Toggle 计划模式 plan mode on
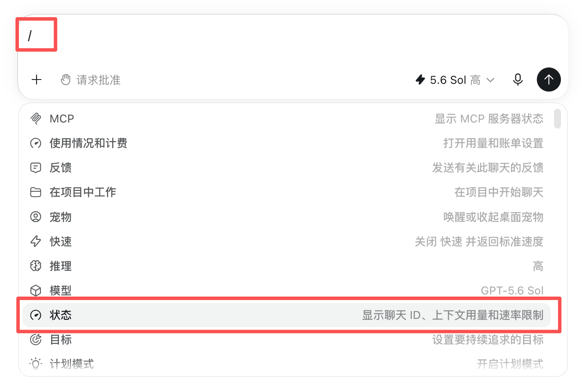Image resolution: width=588 pixels, height=392 pixels. 287,364
